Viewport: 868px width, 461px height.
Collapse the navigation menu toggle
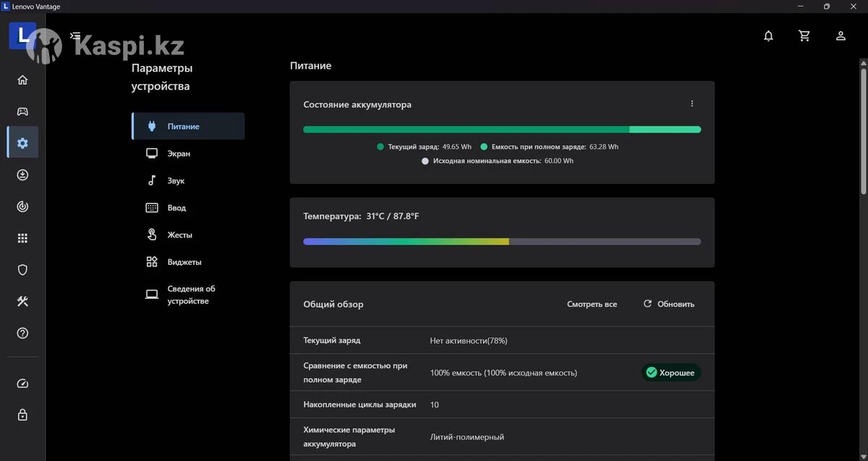click(75, 35)
